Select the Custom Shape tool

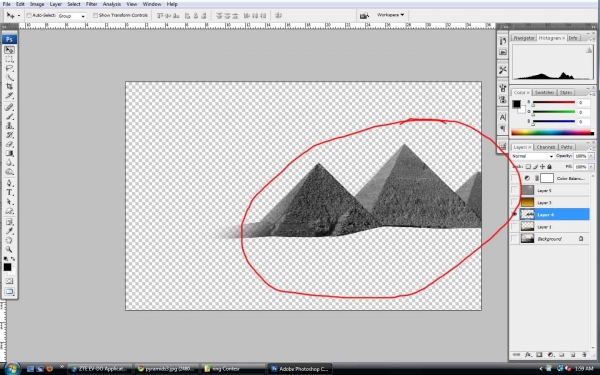coord(9,211)
